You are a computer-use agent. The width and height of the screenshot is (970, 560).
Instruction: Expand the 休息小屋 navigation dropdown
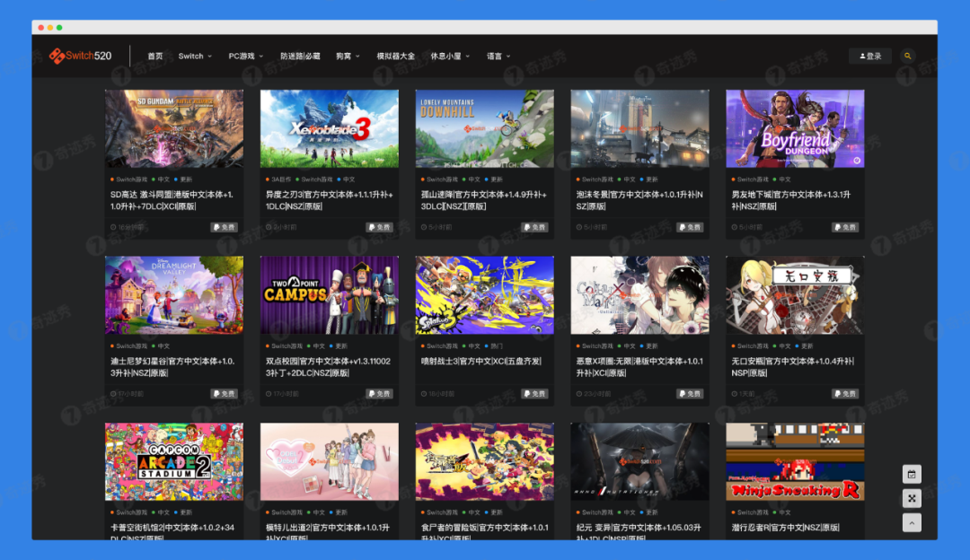tap(450, 57)
